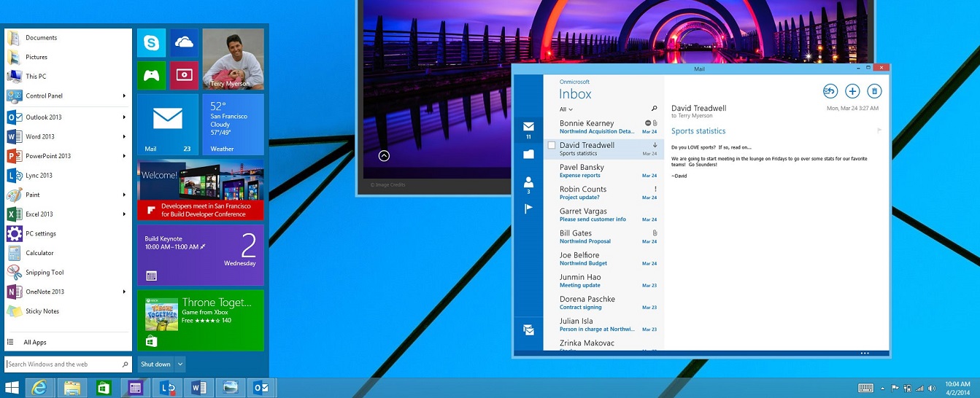Viewport: 980px width, 398px height.
Task: Click the Delete trash icon in Mail
Action: click(x=874, y=91)
